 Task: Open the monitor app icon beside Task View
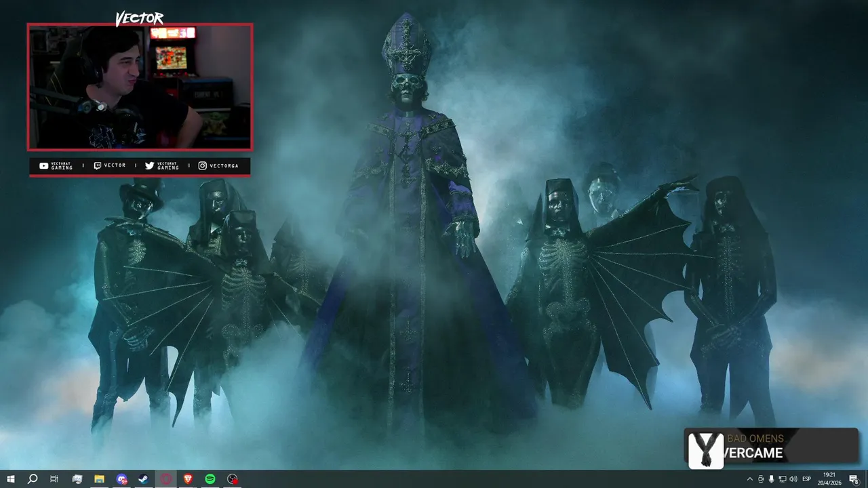[77, 479]
